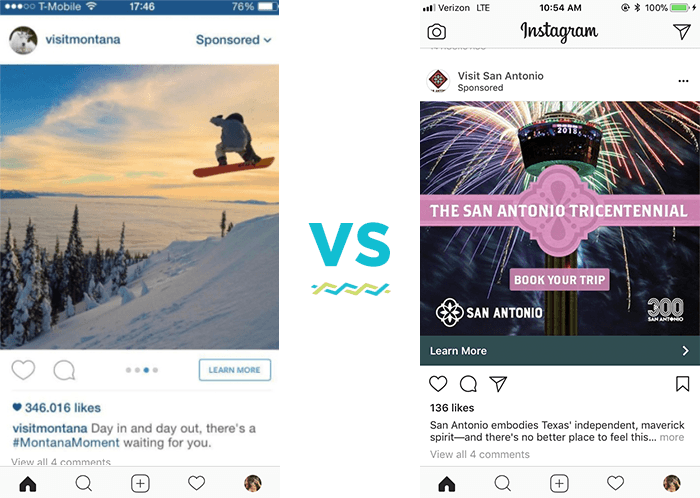
Task: Like the visitmontana snowboarder post
Action: [23, 370]
